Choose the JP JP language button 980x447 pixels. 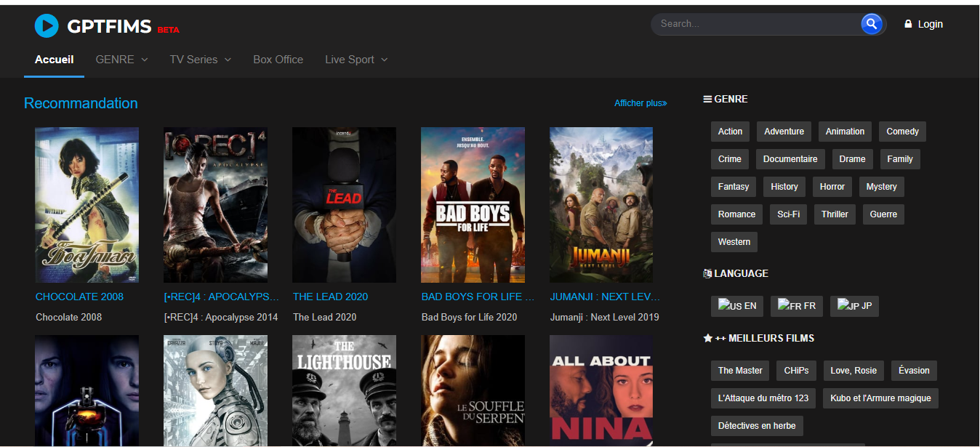(x=855, y=307)
